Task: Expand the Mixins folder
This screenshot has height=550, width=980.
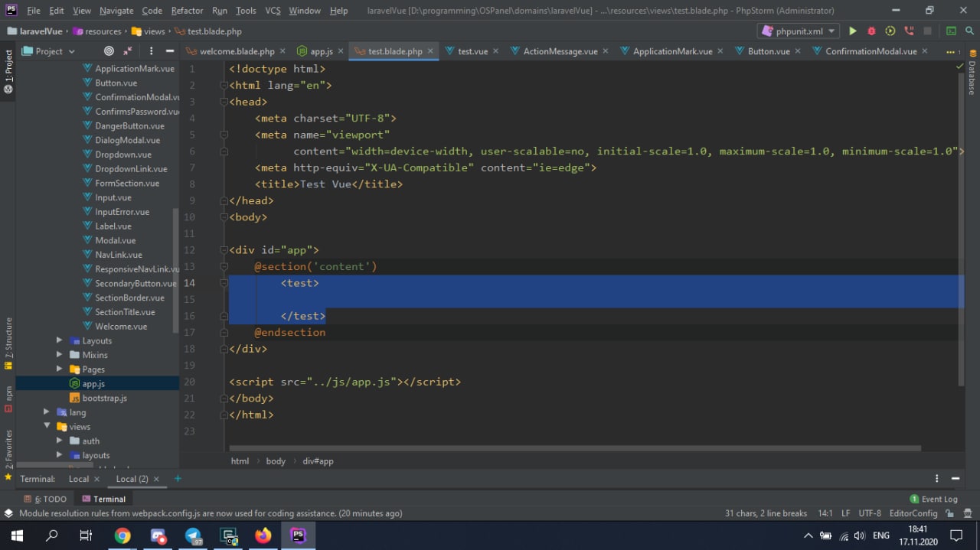Action: pyautogui.click(x=60, y=355)
